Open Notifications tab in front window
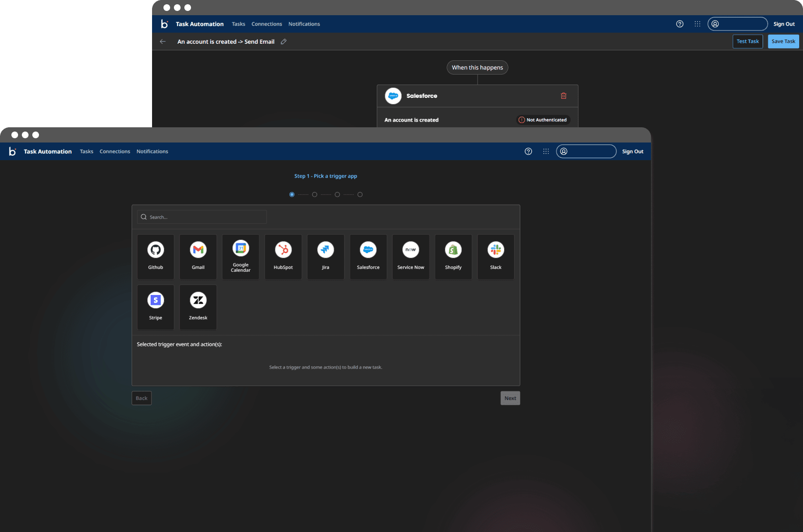Image resolution: width=803 pixels, height=532 pixels. click(x=152, y=152)
